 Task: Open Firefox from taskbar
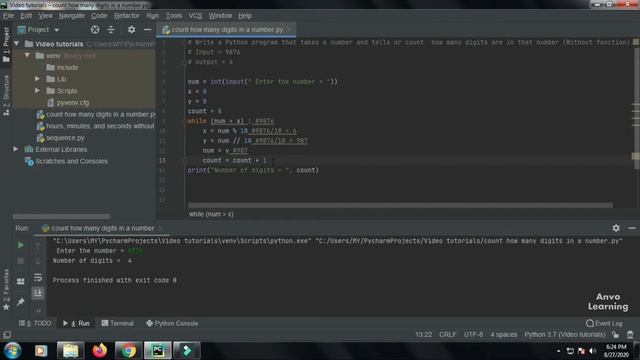[x=99, y=350]
